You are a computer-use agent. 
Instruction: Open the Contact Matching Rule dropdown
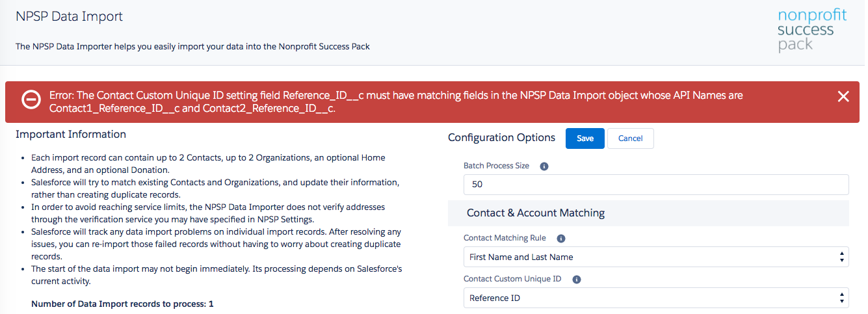656,257
